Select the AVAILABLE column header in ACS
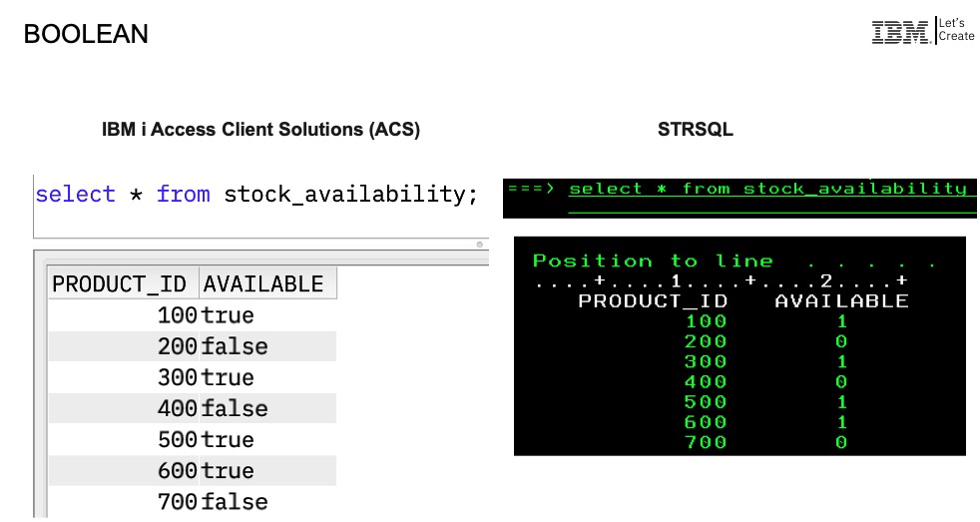Screen dimensions: 980x522 [268, 283]
